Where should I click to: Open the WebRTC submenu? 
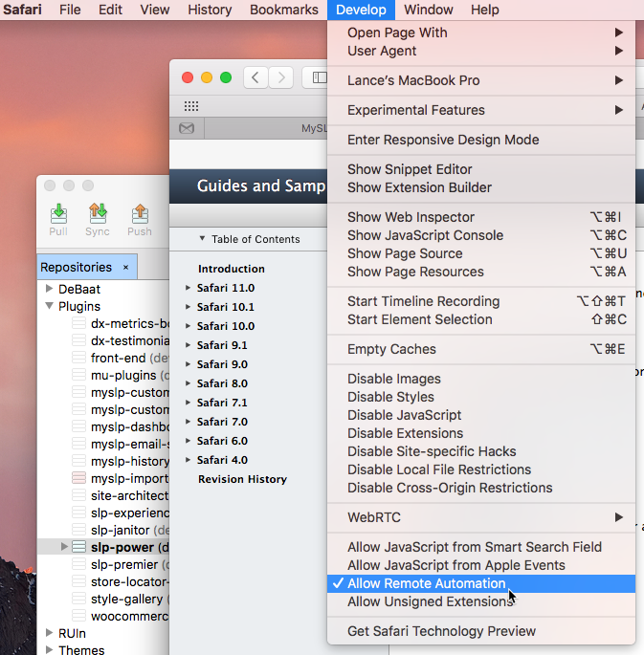tap(481, 517)
